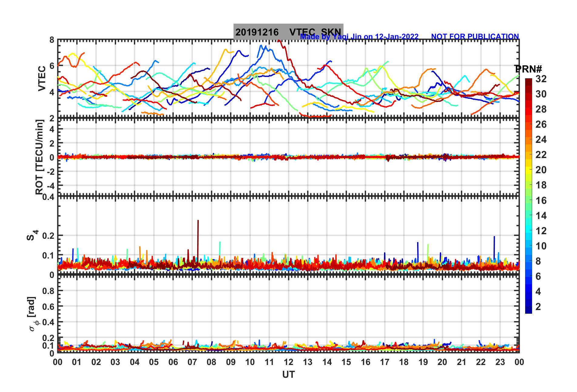
Task: Click the plot title '20191216 VTEC SKN'
Action: click(288, 32)
